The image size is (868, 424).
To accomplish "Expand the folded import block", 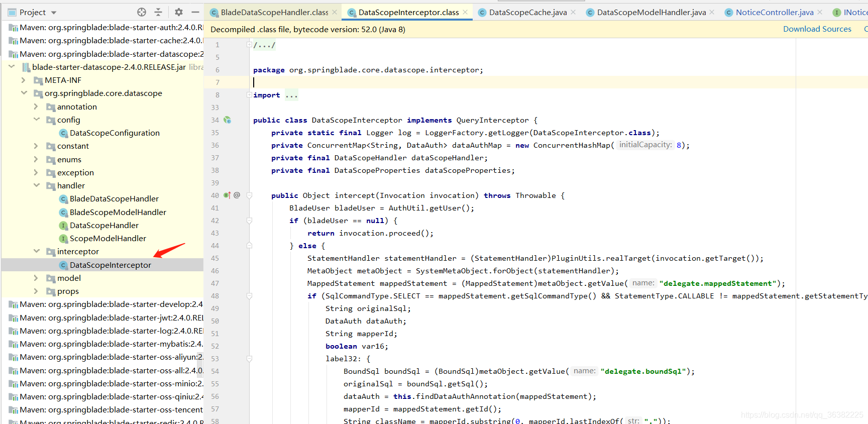I will 249,95.
